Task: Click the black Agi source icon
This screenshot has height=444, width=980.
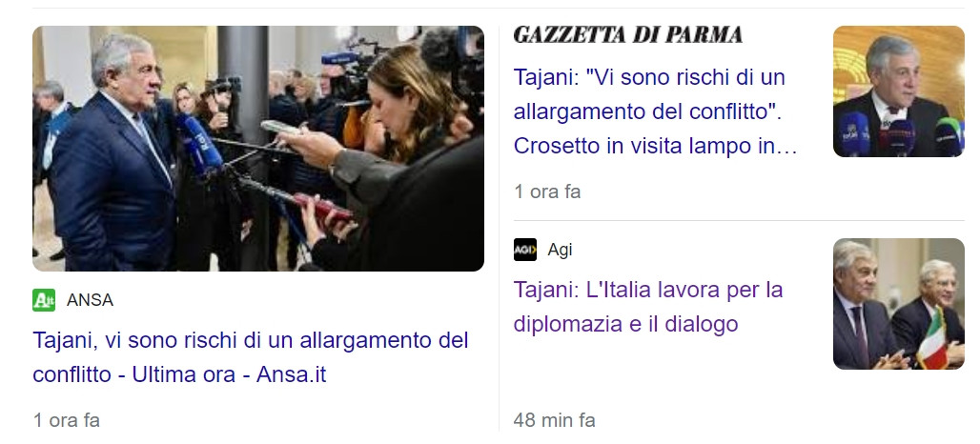Action: tap(525, 250)
